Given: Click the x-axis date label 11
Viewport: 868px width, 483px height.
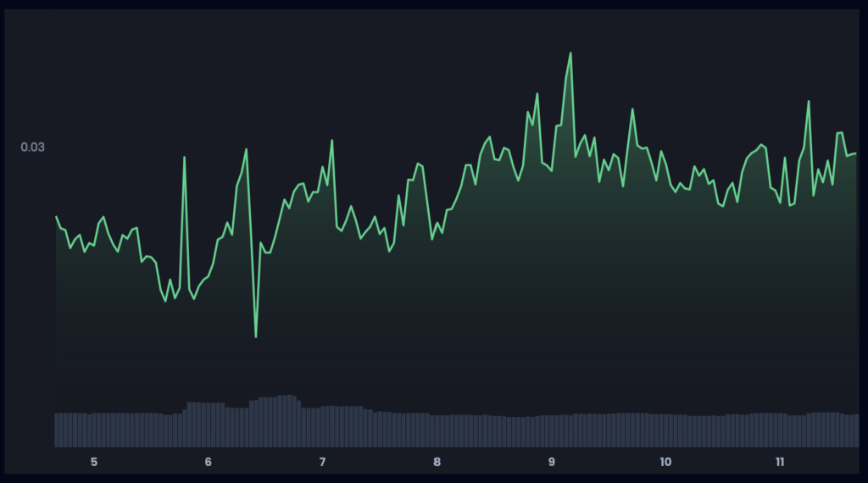Looking at the screenshot, I should point(780,462).
